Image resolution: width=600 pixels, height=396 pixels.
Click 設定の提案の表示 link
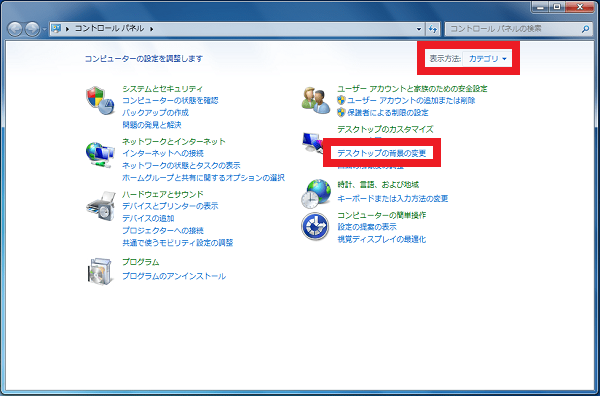click(367, 227)
